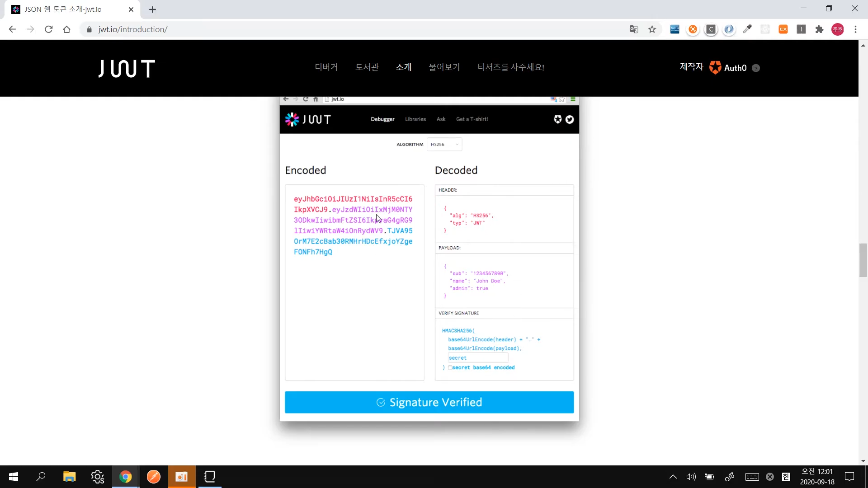Click the JWT logo in header
Viewport: 868px width, 488px height.
click(x=127, y=69)
